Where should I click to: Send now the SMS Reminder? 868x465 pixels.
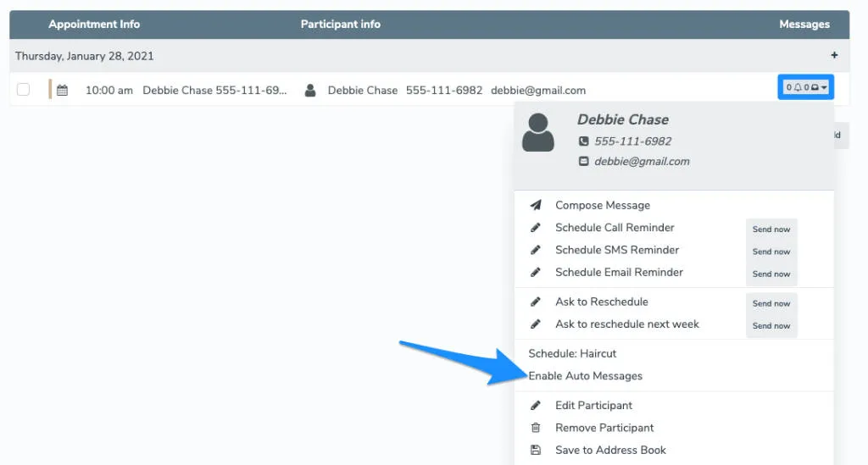point(771,252)
